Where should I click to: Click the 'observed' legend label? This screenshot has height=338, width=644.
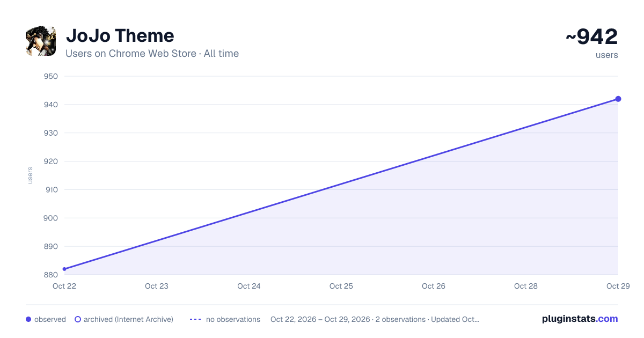click(x=50, y=319)
